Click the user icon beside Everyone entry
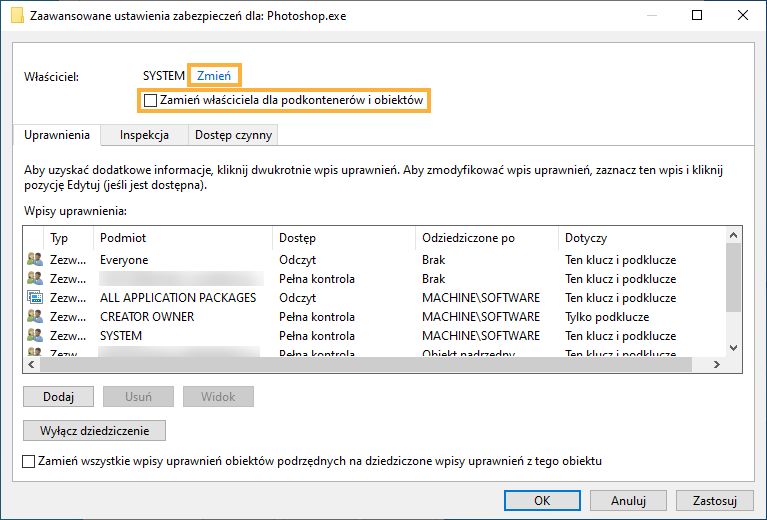Screen dimensions: 767x520 34,260
